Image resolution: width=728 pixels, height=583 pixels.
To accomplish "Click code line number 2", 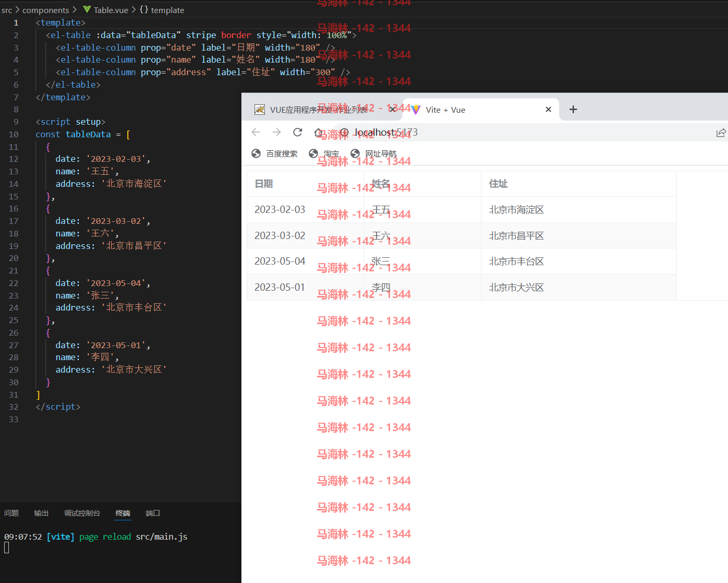I will [16, 35].
